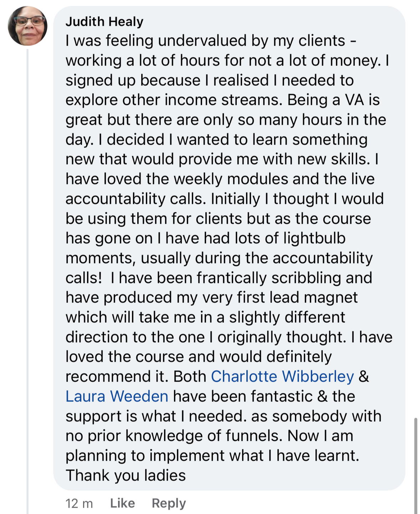Like Judith Healy's comment
This screenshot has width=420, height=514.
coord(122,503)
